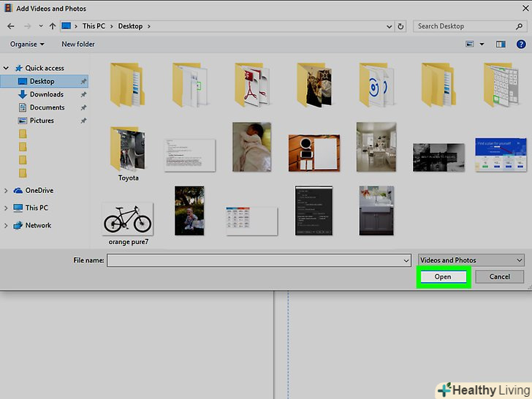The width and height of the screenshot is (532, 399).
Task: Expand the This PC tree node
Action: click(x=6, y=208)
